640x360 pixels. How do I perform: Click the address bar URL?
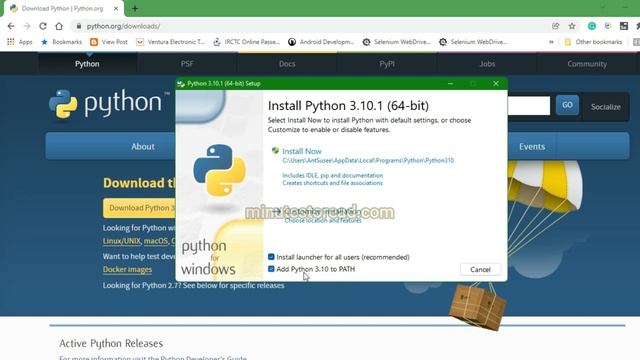[123, 26]
